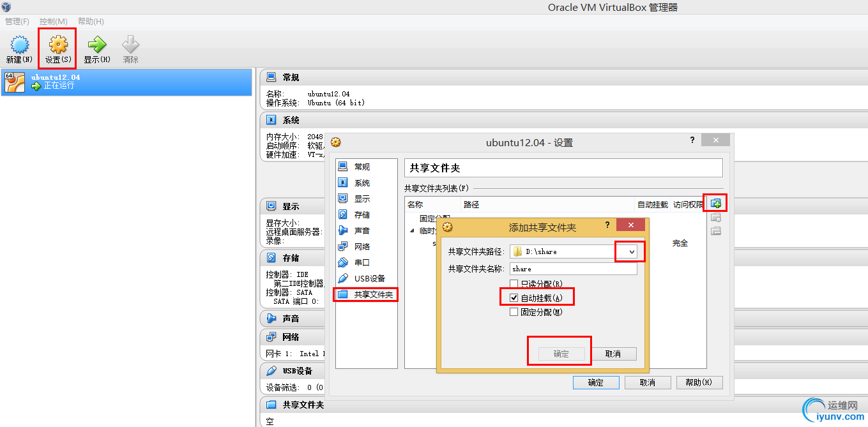Click the New (新建) VM toolbar icon

tap(19, 45)
